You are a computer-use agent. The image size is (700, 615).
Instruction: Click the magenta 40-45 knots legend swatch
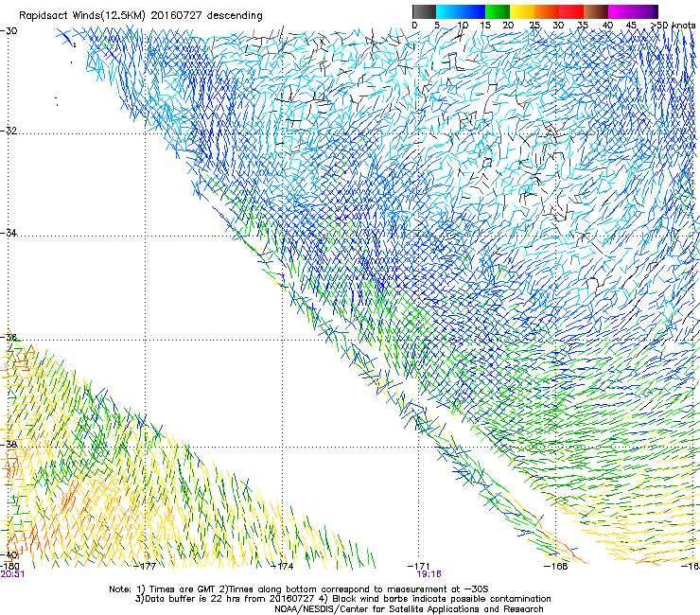coord(621,11)
